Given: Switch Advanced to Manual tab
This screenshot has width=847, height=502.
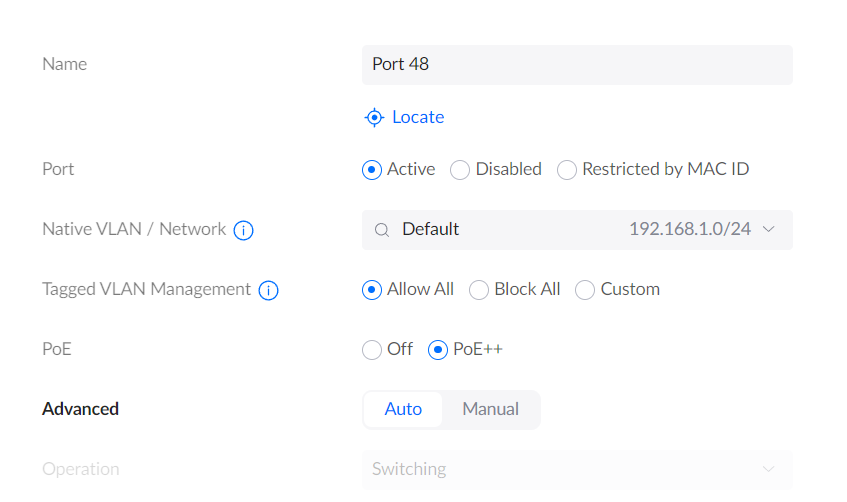Looking at the screenshot, I should pos(490,410).
